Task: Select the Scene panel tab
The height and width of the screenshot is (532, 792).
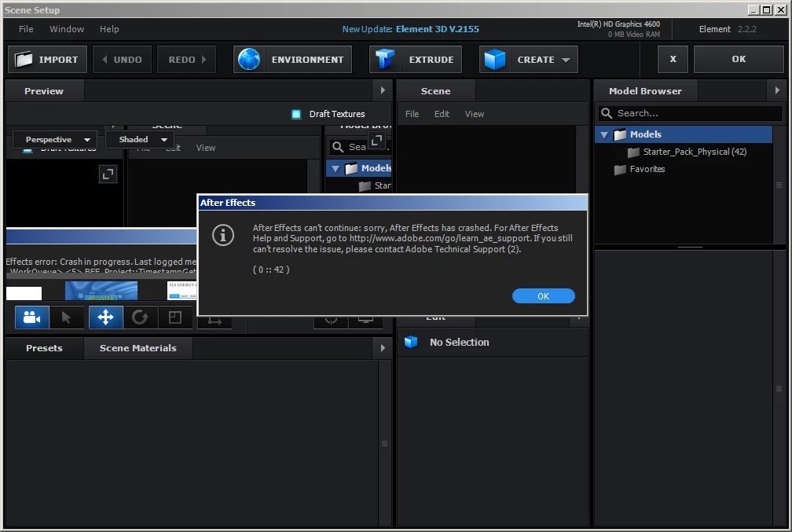Action: [435, 91]
